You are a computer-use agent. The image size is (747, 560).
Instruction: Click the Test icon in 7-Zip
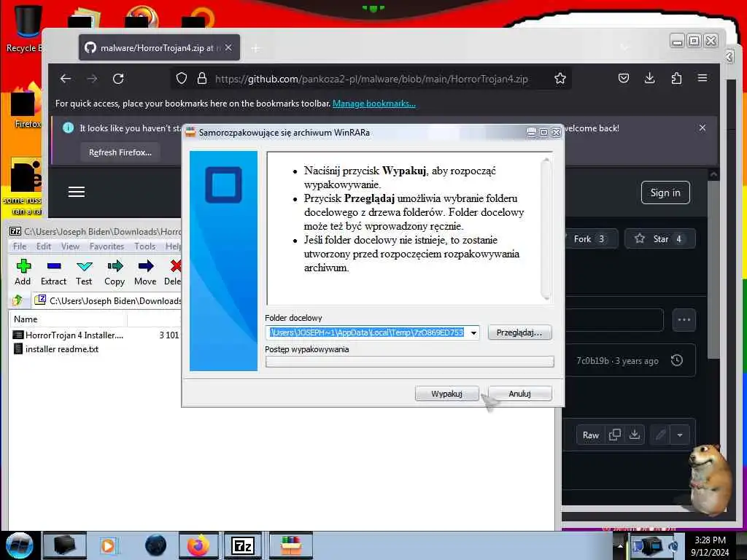click(x=84, y=273)
